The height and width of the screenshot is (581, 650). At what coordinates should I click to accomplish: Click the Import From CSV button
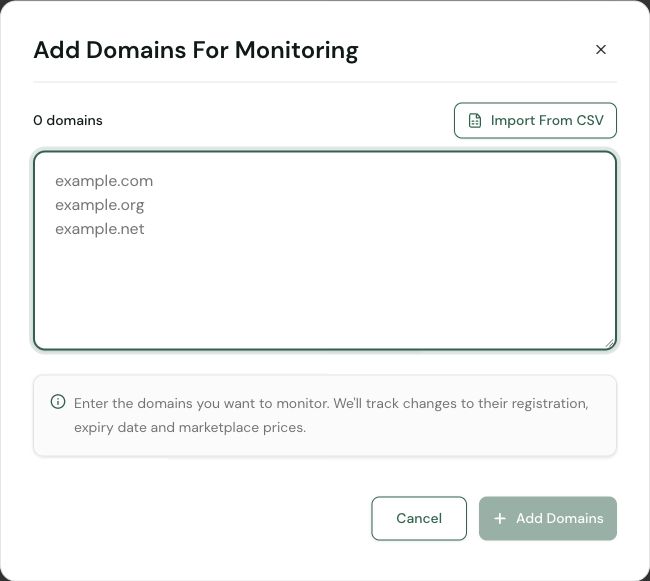pyautogui.click(x=535, y=121)
